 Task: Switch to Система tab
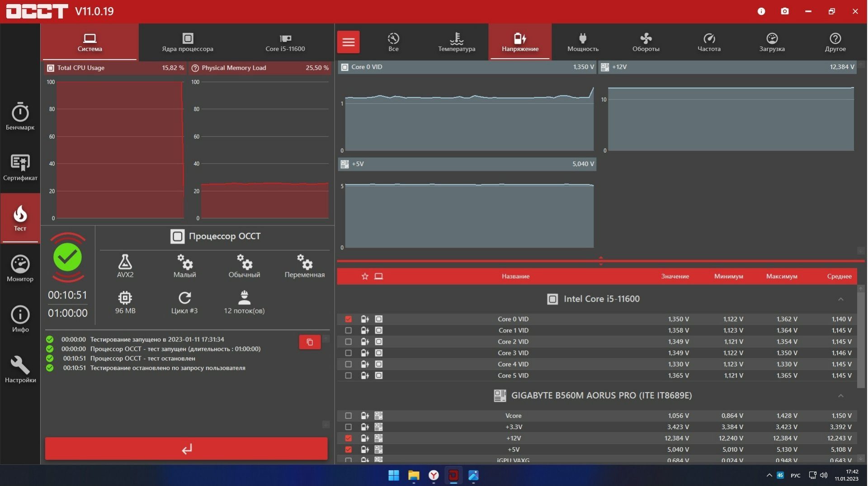click(90, 42)
